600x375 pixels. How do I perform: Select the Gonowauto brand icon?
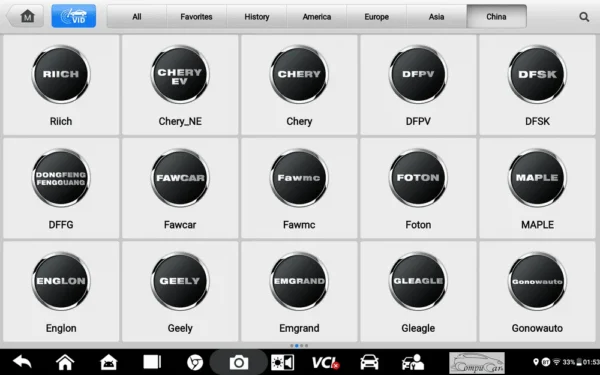click(537, 281)
